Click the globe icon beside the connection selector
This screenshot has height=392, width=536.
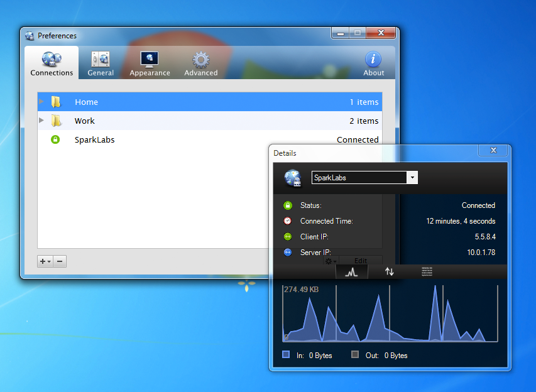pyautogui.click(x=293, y=178)
